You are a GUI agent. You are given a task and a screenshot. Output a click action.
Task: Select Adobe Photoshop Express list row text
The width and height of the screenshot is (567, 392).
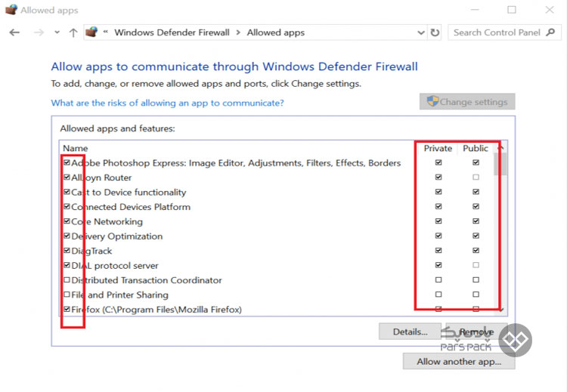[236, 163]
